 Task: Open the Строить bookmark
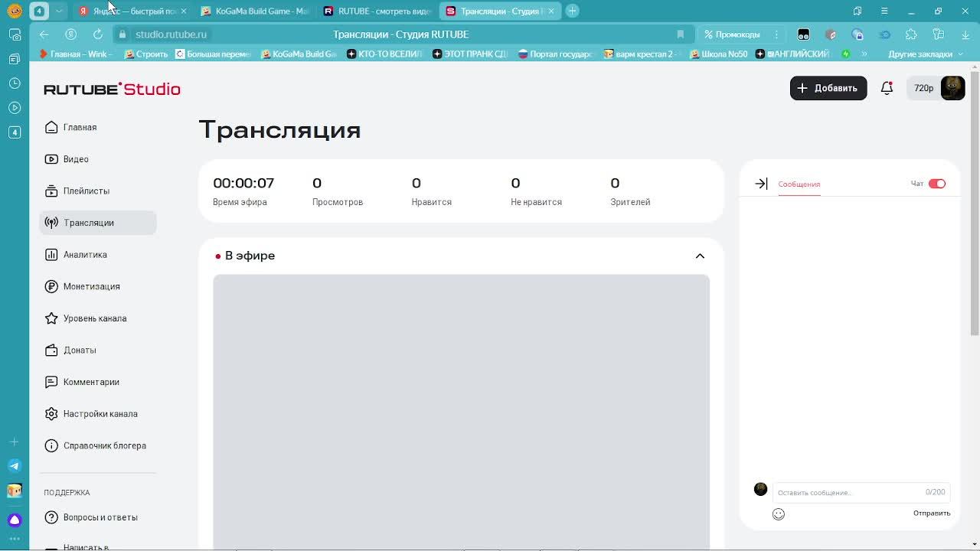coord(146,54)
